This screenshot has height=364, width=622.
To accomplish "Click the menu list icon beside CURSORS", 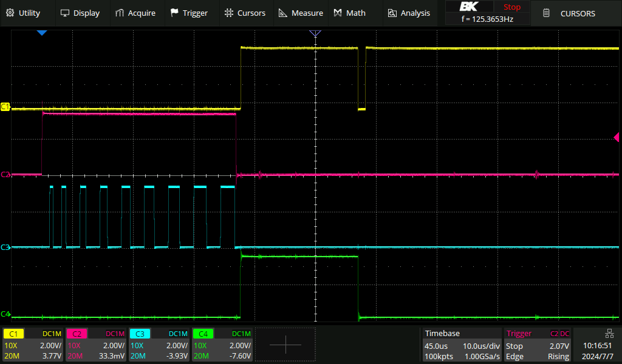I will coord(546,13).
